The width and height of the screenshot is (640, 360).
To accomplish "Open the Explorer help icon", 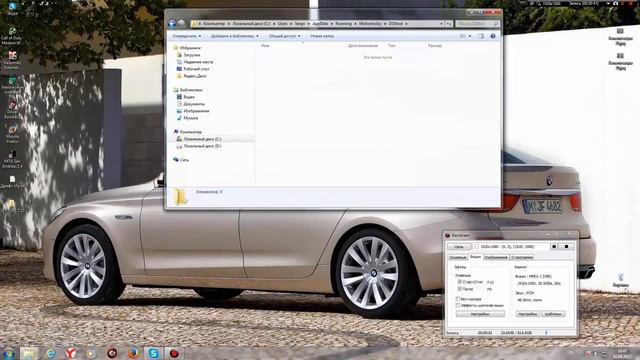I will click(x=493, y=36).
